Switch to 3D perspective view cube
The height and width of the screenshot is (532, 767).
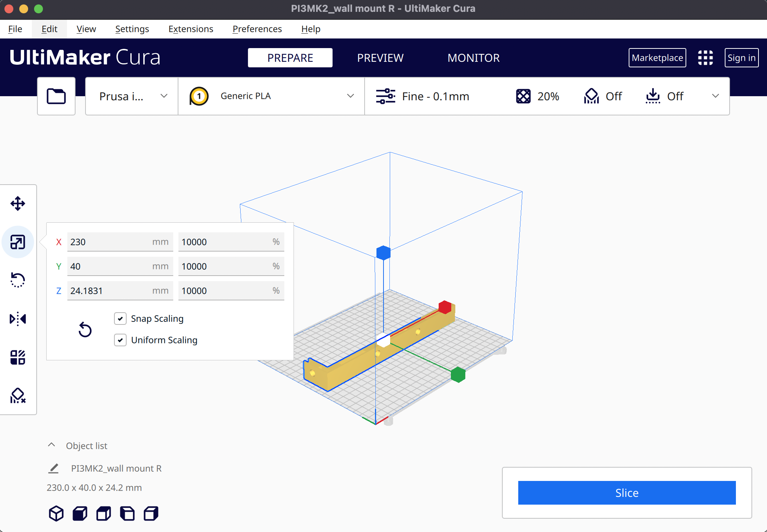click(x=56, y=514)
